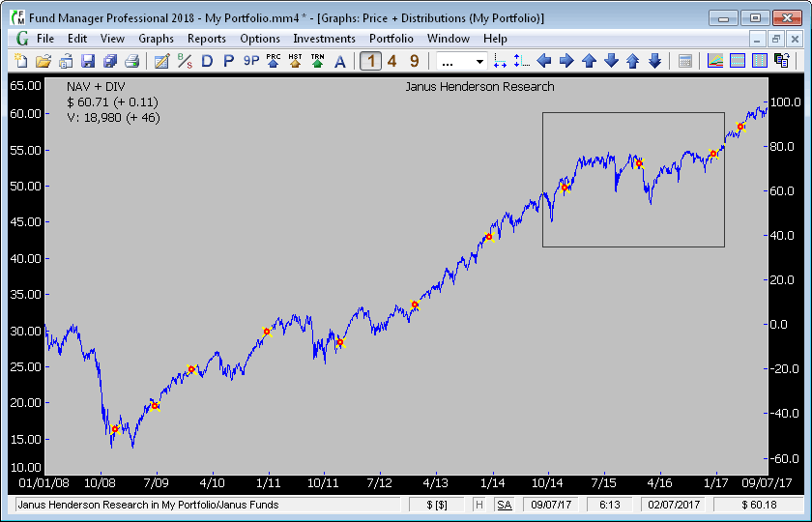812x522 pixels.
Task: Toggle the single graph layout button 1
Action: pyautogui.click(x=370, y=61)
